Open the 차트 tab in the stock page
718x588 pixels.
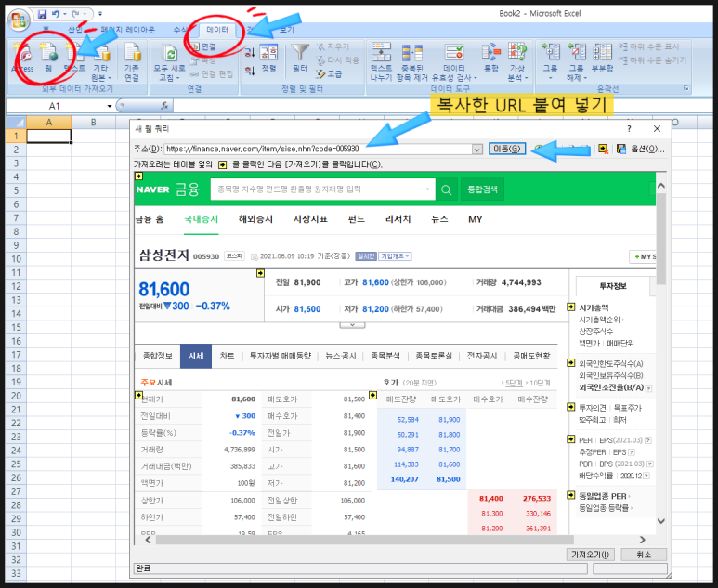click(x=228, y=356)
